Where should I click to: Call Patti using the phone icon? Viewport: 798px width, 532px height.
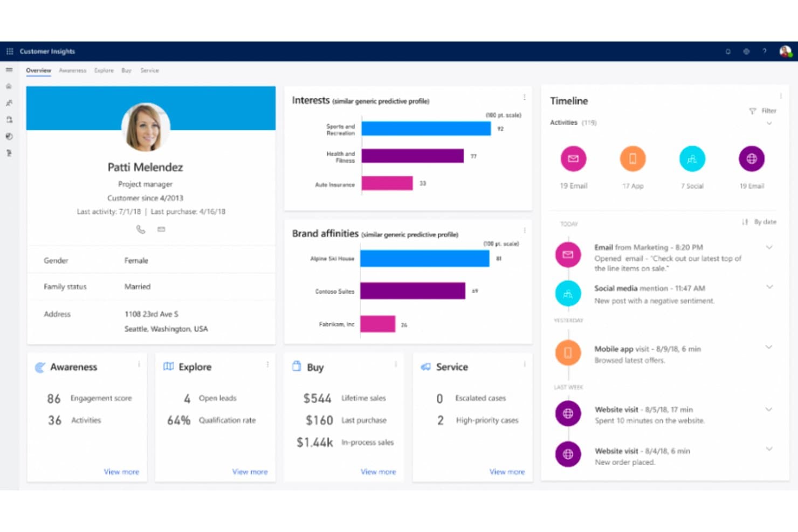(141, 229)
